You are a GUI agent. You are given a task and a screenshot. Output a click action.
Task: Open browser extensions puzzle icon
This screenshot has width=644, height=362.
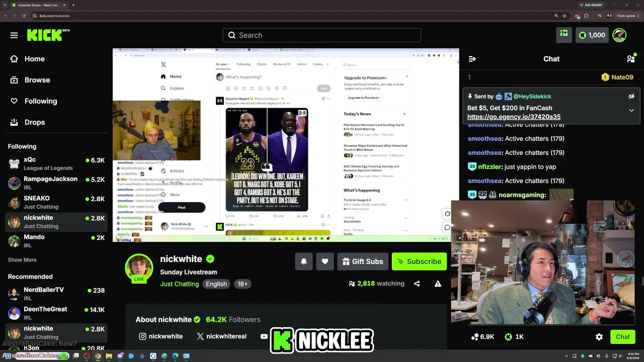coord(586,16)
